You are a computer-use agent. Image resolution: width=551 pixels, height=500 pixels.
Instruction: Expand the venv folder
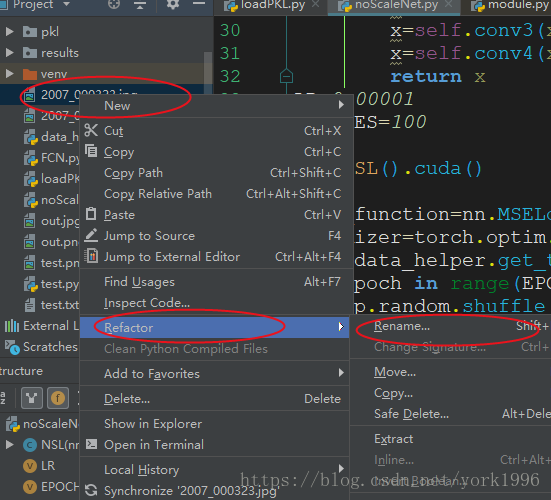pyautogui.click(x=9, y=74)
